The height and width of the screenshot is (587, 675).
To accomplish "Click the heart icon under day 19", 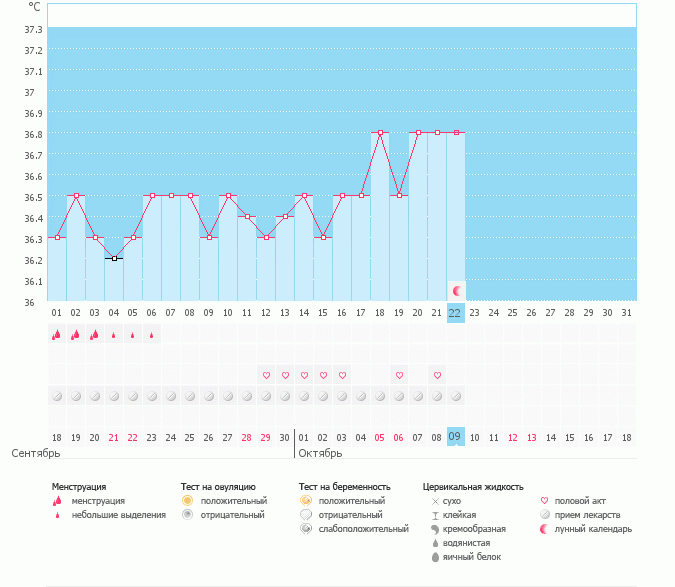I will [399, 375].
